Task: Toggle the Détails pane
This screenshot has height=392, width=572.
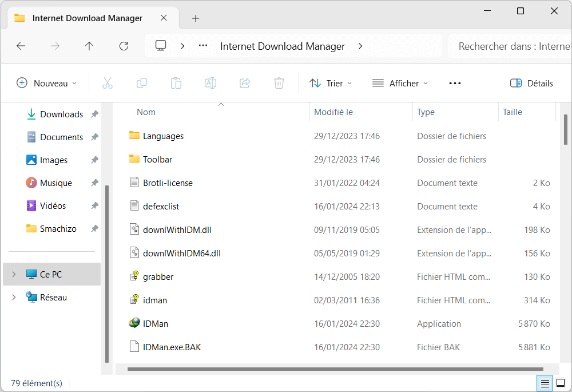Action: 531,83
